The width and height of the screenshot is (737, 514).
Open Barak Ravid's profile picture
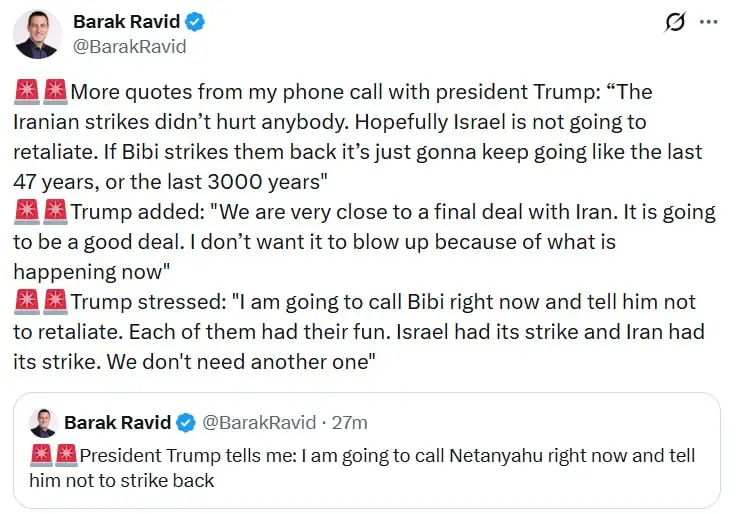tap(38, 34)
